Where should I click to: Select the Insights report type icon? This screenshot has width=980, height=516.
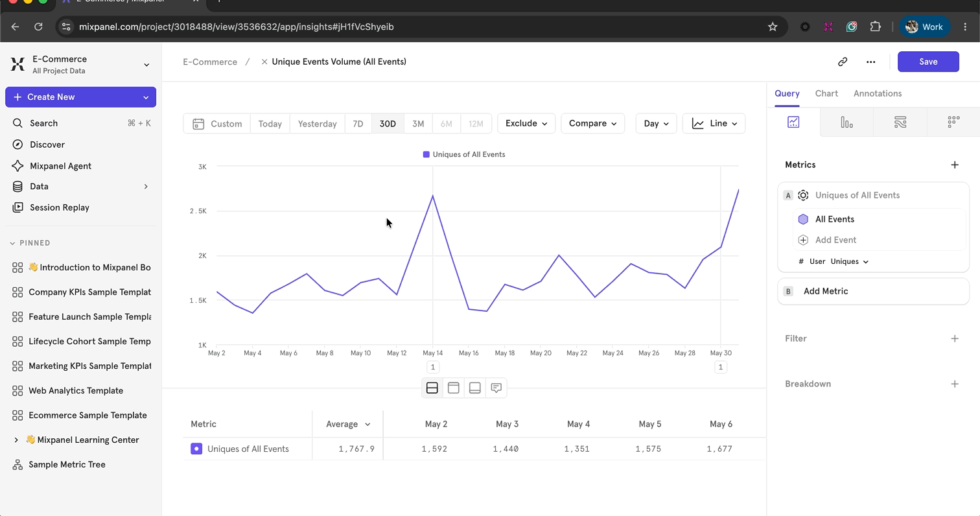pyautogui.click(x=793, y=122)
